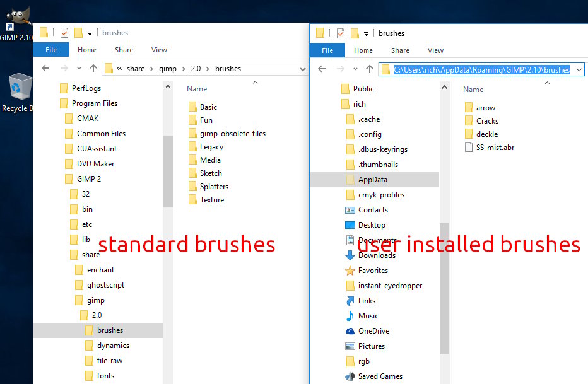Screen dimensions: 588x384
Task: Click Properties icon in left window title bar
Action: 64,33
